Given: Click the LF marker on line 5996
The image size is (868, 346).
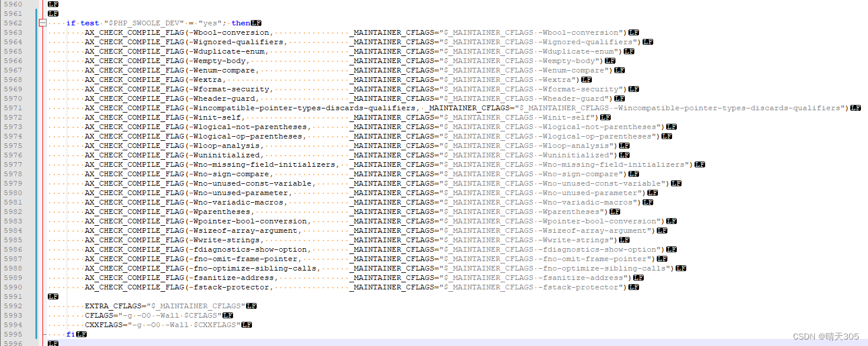Looking at the screenshot, I should [53, 343].
